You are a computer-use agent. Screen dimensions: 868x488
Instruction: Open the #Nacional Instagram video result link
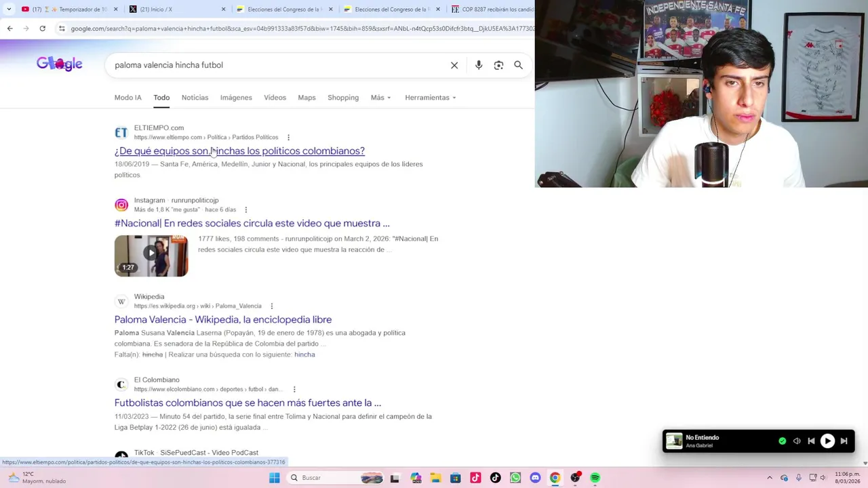pos(252,224)
